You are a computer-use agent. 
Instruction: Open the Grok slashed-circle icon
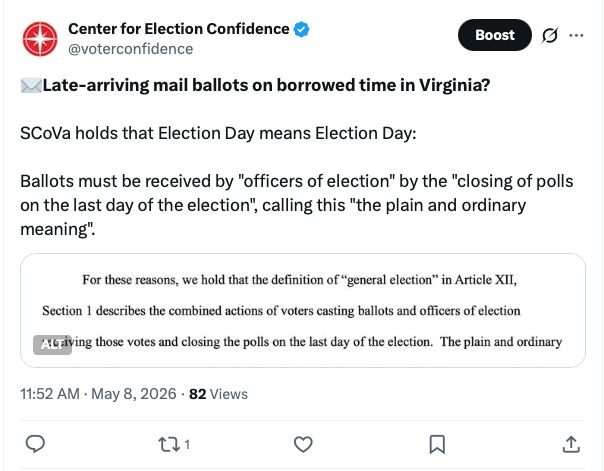550,35
